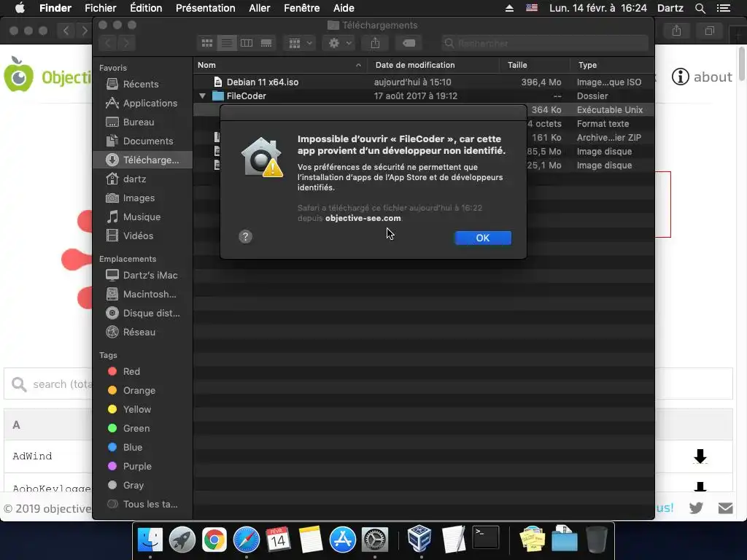747x560 pixels.
Task: Open Safari from the Dock
Action: (x=247, y=540)
